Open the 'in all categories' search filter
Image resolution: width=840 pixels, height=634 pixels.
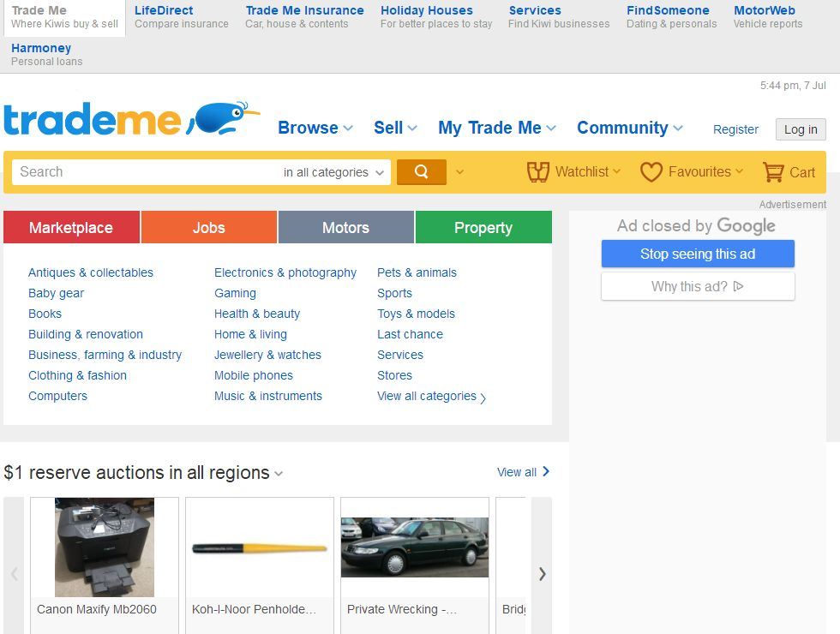(333, 172)
